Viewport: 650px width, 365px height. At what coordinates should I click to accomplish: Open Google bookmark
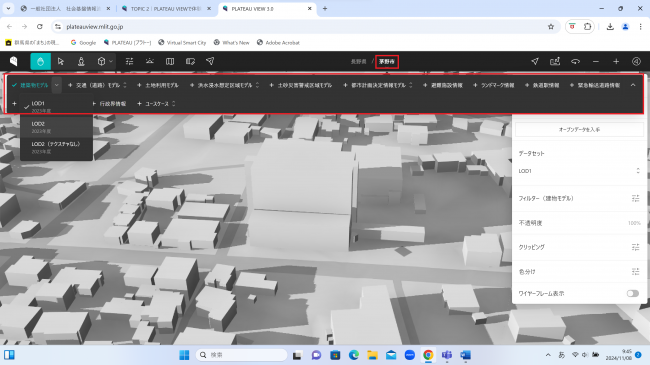pos(83,42)
